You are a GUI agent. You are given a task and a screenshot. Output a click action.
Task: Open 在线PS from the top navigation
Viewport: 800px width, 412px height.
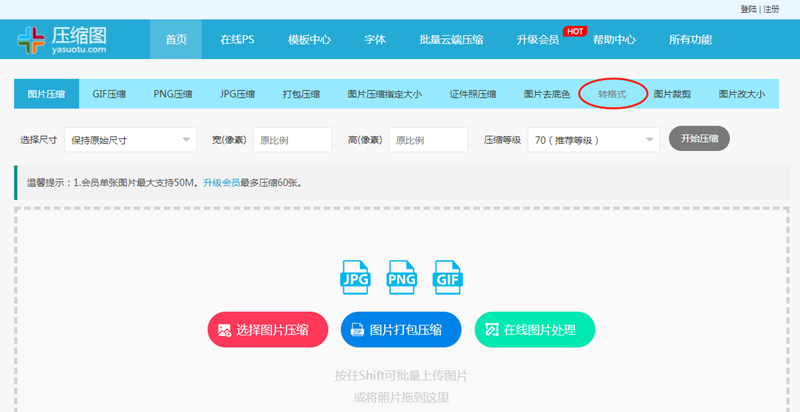237,40
